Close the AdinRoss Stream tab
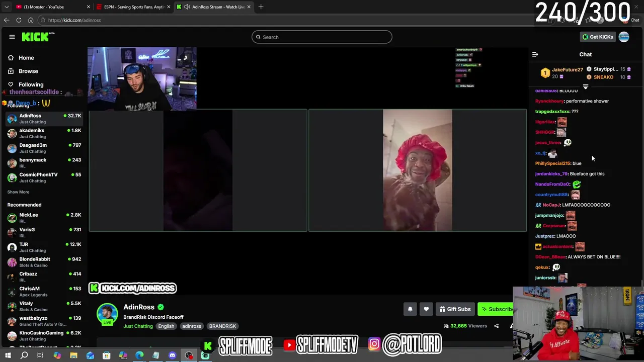The height and width of the screenshot is (362, 644). tap(249, 7)
